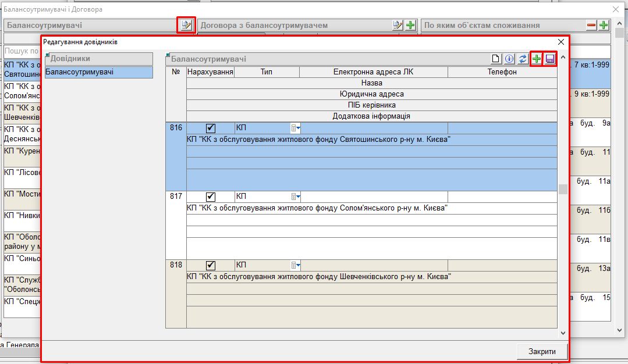This screenshot has width=628, height=364.
Task: Click the save (floppy disk) icon
Action: click(550, 59)
